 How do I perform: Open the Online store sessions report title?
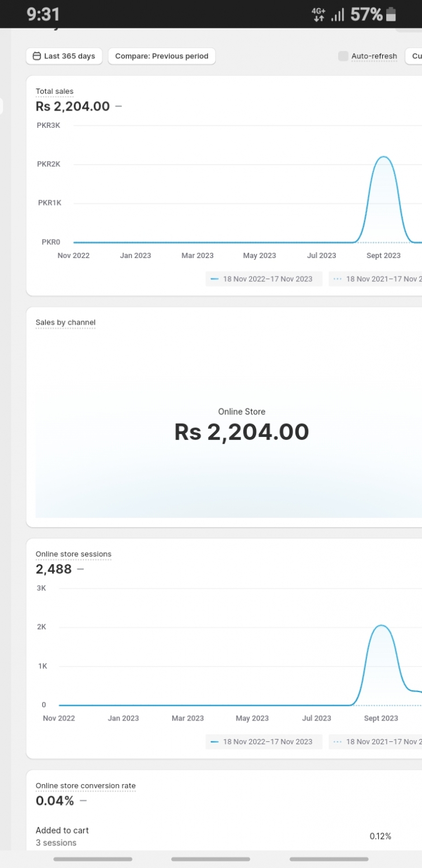coord(73,554)
